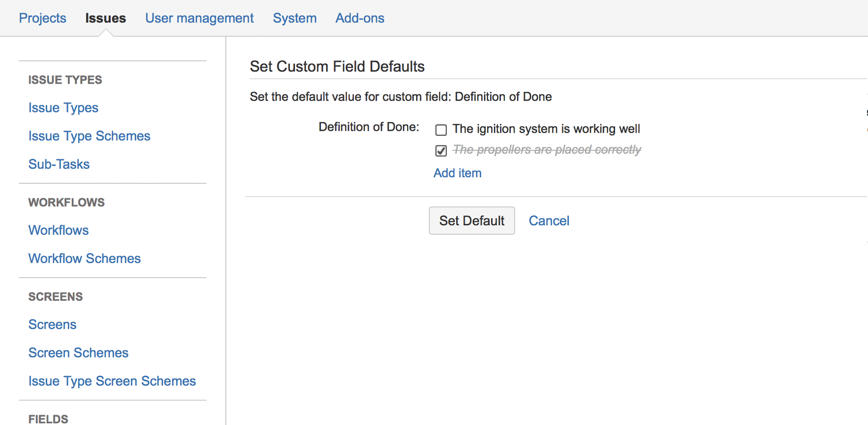Navigate to Issue Type Schemes
Image resolution: width=868 pixels, height=425 pixels.
pos(89,136)
